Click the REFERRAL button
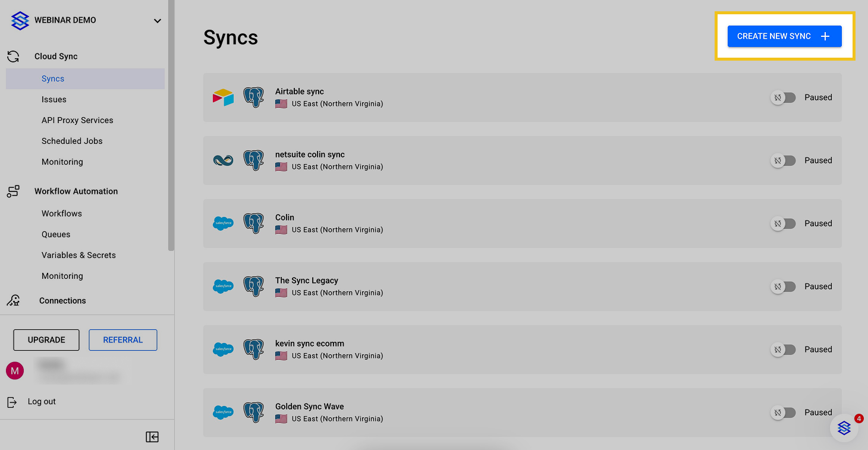The width and height of the screenshot is (868, 450). pyautogui.click(x=123, y=340)
